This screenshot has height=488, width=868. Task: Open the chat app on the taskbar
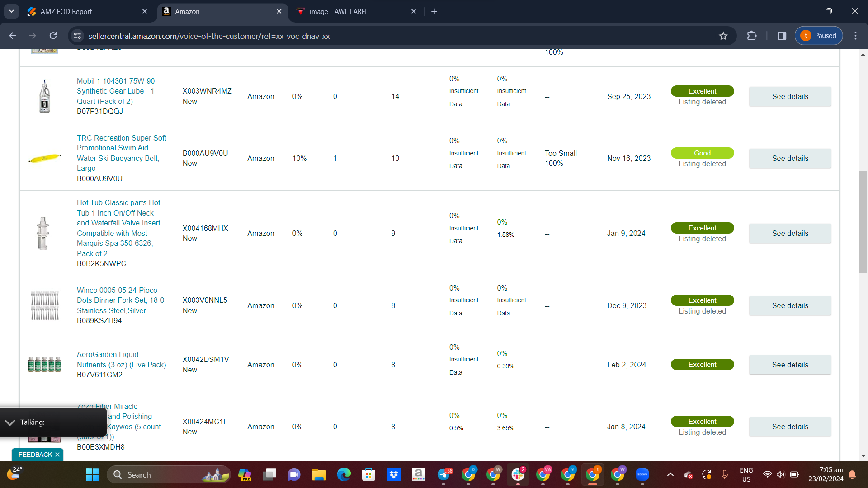[x=294, y=474]
